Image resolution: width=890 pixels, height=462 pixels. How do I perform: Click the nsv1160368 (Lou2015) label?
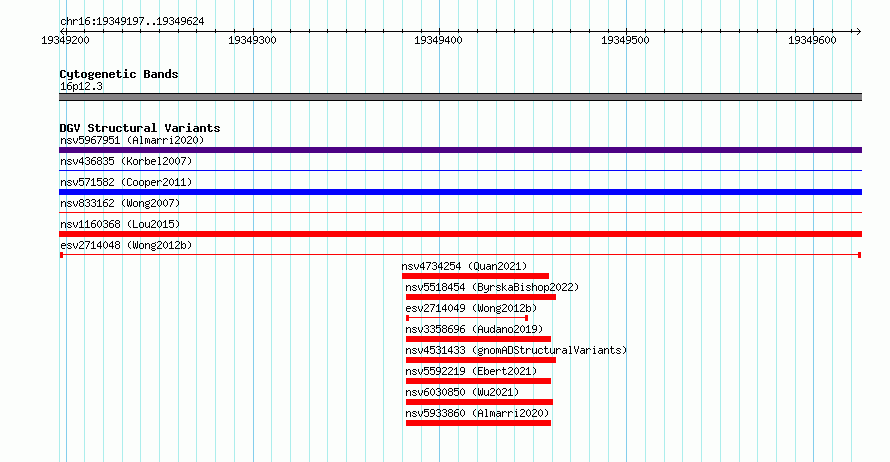click(120, 224)
